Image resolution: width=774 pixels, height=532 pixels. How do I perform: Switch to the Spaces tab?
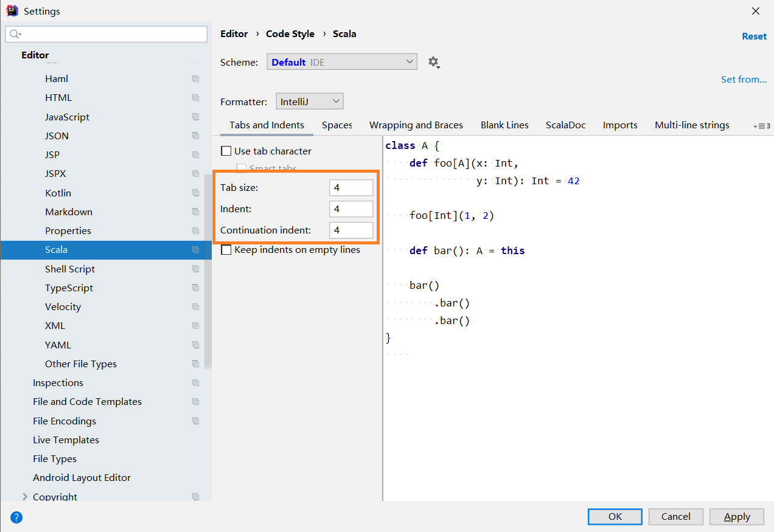point(337,125)
